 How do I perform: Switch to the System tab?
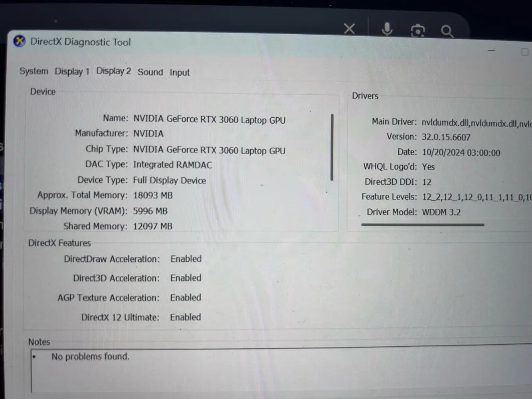coord(34,71)
